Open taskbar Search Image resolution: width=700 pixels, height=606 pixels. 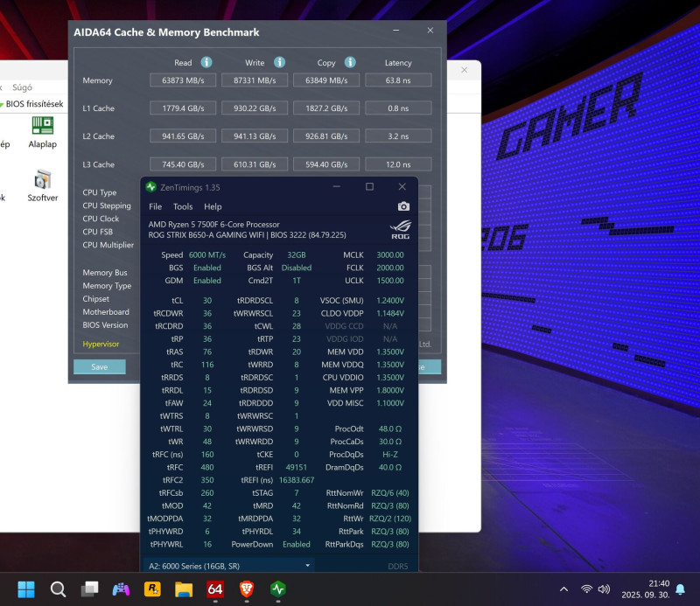click(x=58, y=589)
